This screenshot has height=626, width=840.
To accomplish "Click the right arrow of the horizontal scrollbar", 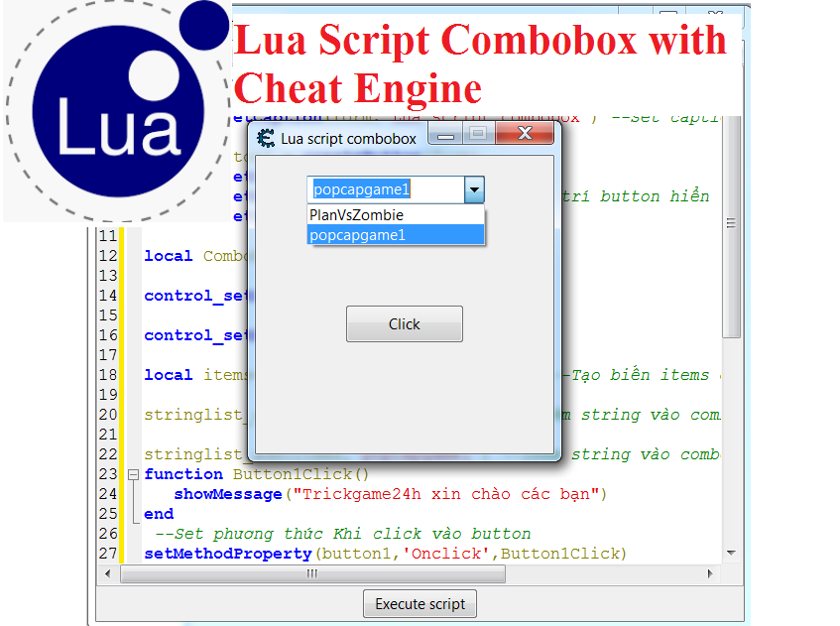I will tap(711, 572).
